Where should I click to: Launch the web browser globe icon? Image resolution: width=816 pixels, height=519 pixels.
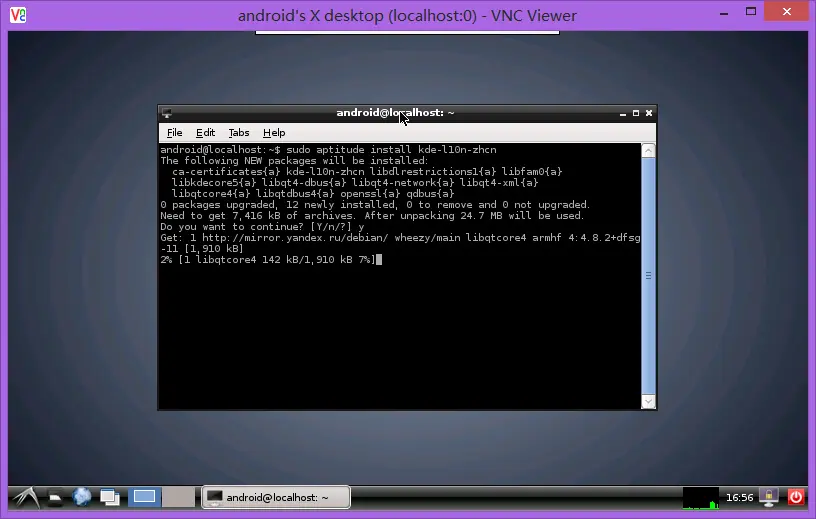[82, 497]
